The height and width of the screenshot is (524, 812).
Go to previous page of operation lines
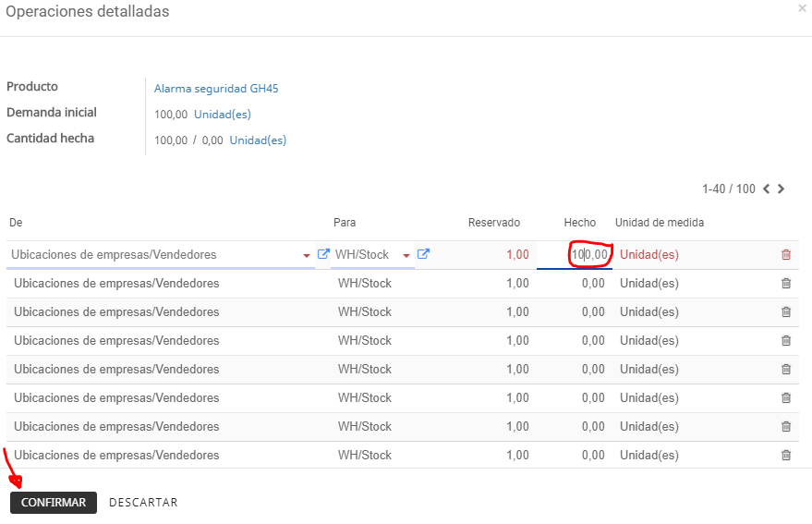click(767, 189)
